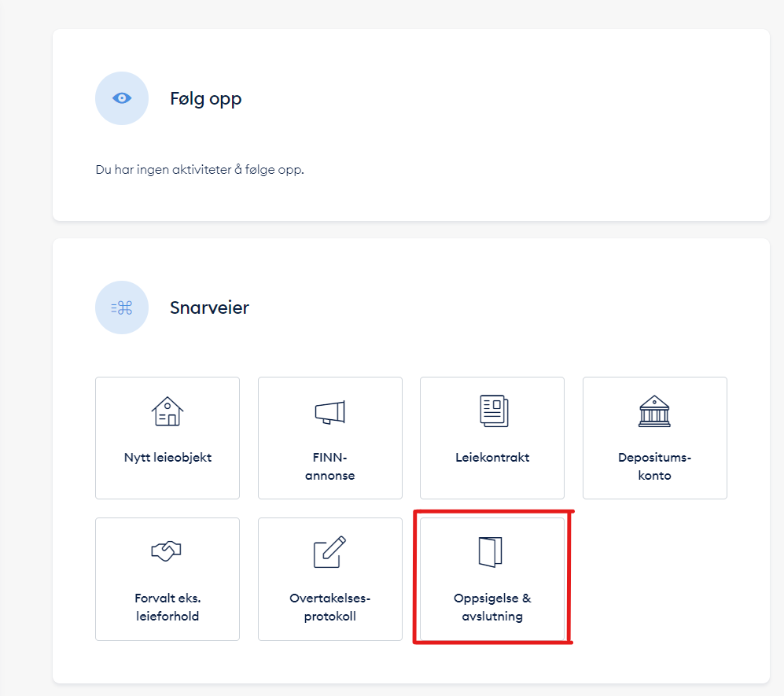
Task: Click the Følg opp heading
Action: (206, 99)
